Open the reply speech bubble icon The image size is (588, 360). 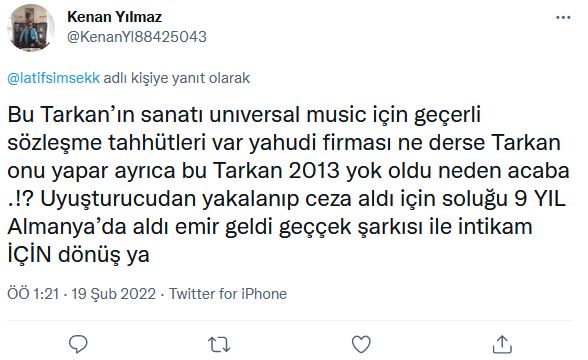coord(78,344)
